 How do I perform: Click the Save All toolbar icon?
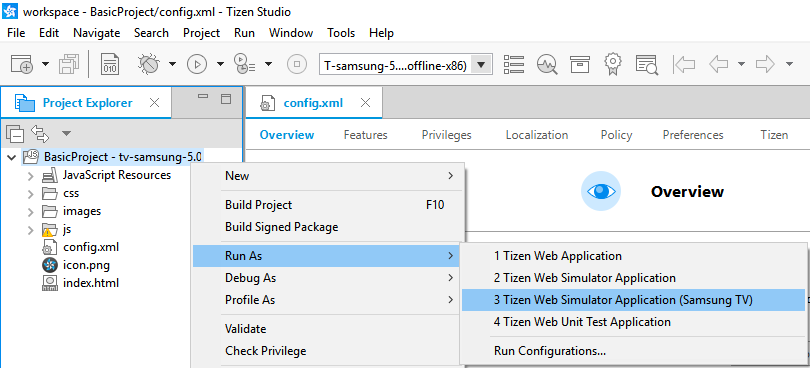coord(69,64)
